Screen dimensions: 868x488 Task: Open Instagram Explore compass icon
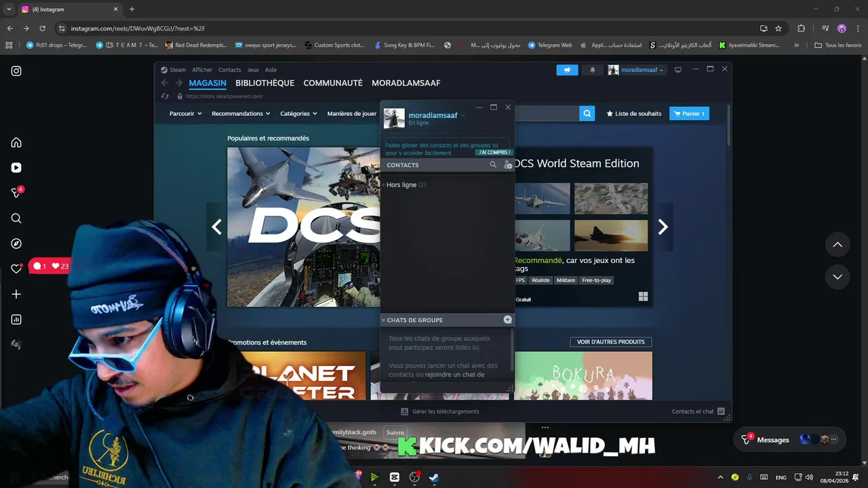(16, 244)
